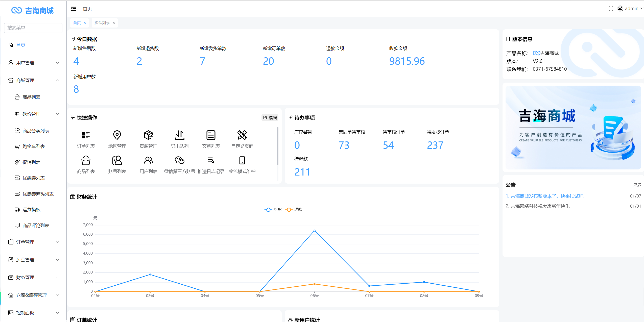Click the 吉海商城 logo
644x322 pixels.
click(x=33, y=11)
